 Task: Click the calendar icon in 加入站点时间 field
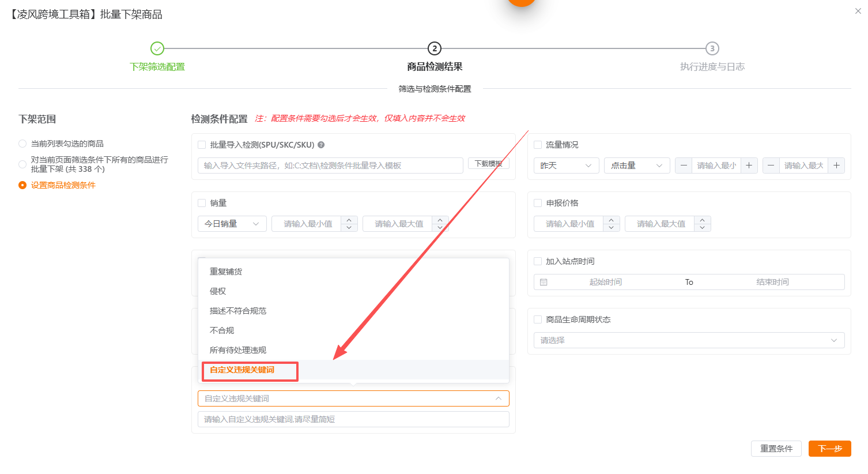click(544, 282)
